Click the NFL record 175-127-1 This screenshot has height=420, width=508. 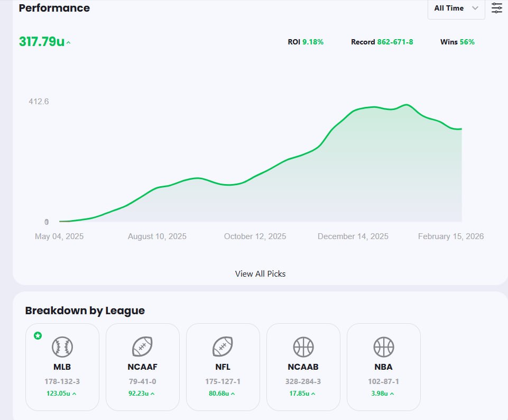pyautogui.click(x=223, y=381)
